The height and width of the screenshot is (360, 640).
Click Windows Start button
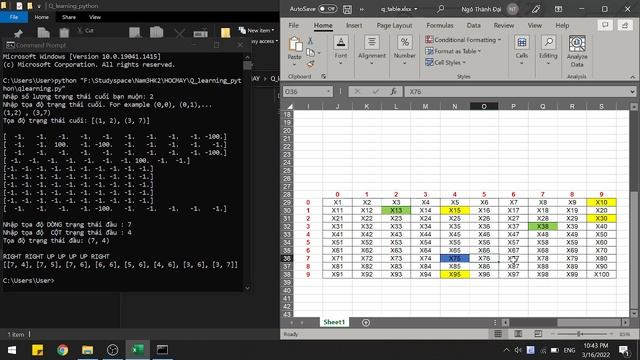point(12,350)
